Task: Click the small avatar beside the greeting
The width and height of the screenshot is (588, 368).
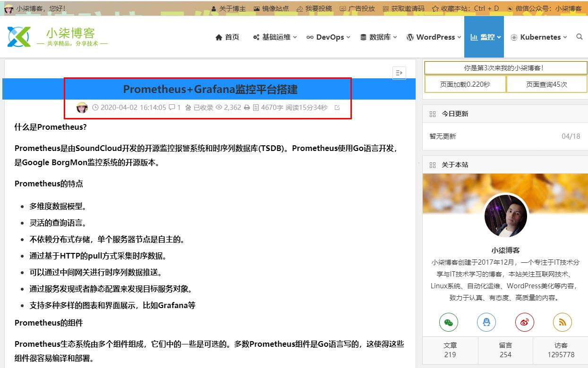Action: tap(9, 8)
